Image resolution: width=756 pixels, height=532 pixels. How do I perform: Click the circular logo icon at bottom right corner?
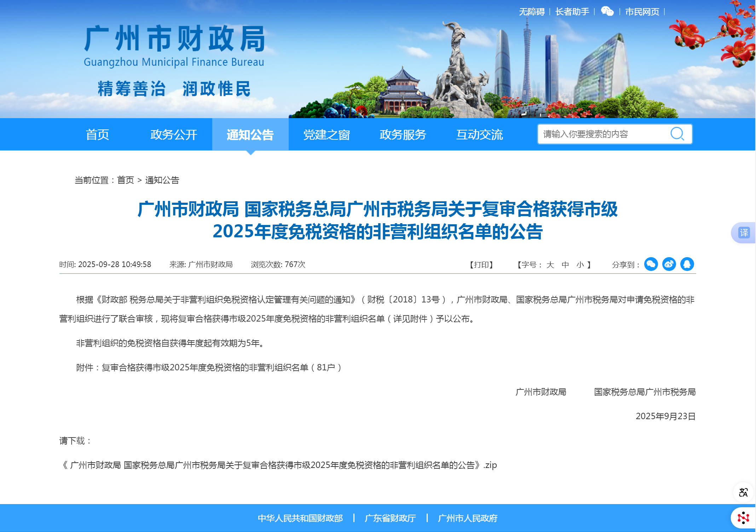point(743,517)
